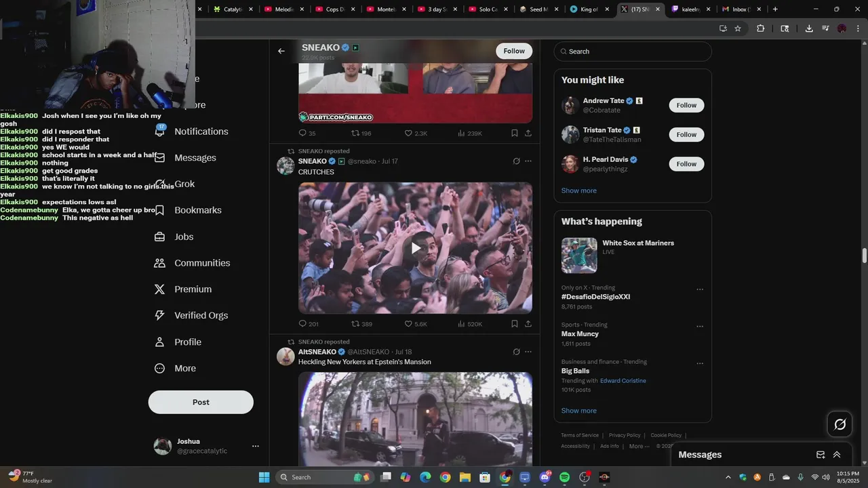Open the Windows Start menu
Screen dimensions: 868x488
pyautogui.click(x=264, y=477)
